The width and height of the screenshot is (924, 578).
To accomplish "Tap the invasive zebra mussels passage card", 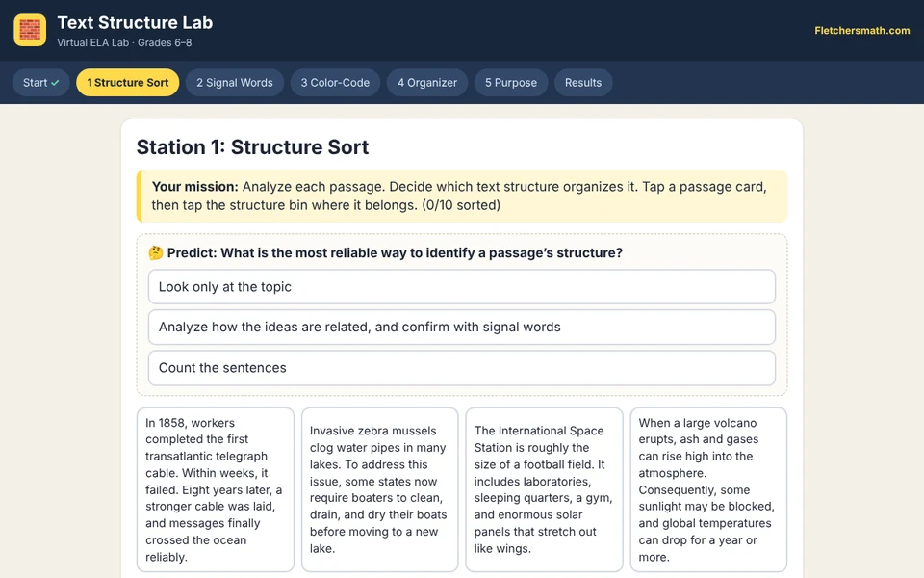I will (380, 489).
